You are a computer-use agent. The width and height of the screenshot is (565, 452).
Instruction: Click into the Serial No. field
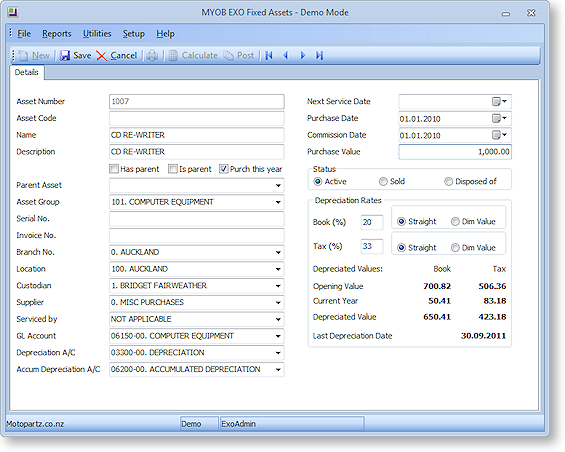tap(197, 219)
